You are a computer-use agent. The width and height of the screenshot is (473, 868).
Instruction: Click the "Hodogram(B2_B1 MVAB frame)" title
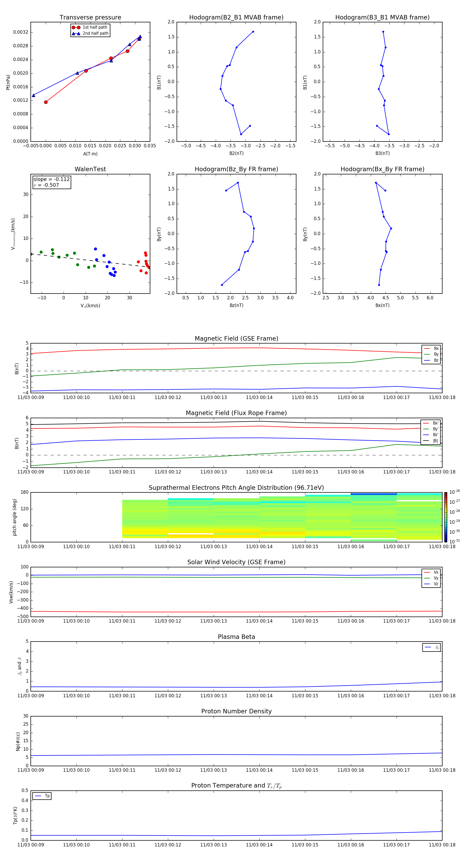[236, 17]
